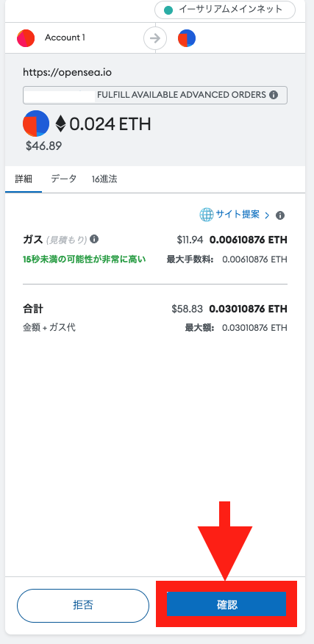Click the arrow between sender and recipient

[155, 38]
